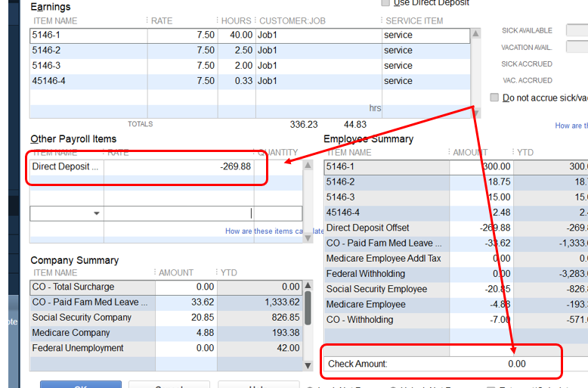The width and height of the screenshot is (588, 388).
Task: Click scroll up arrow in Other Payroll Items
Action: pos(308,166)
